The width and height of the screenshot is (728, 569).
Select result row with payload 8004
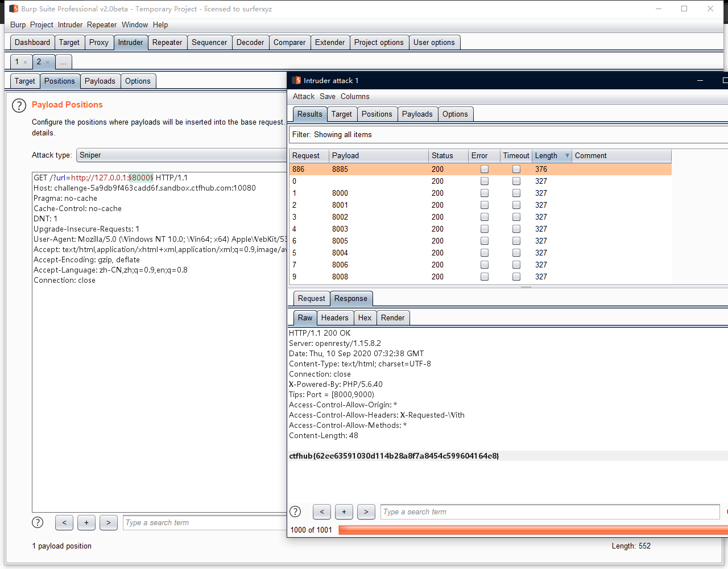[480, 253]
